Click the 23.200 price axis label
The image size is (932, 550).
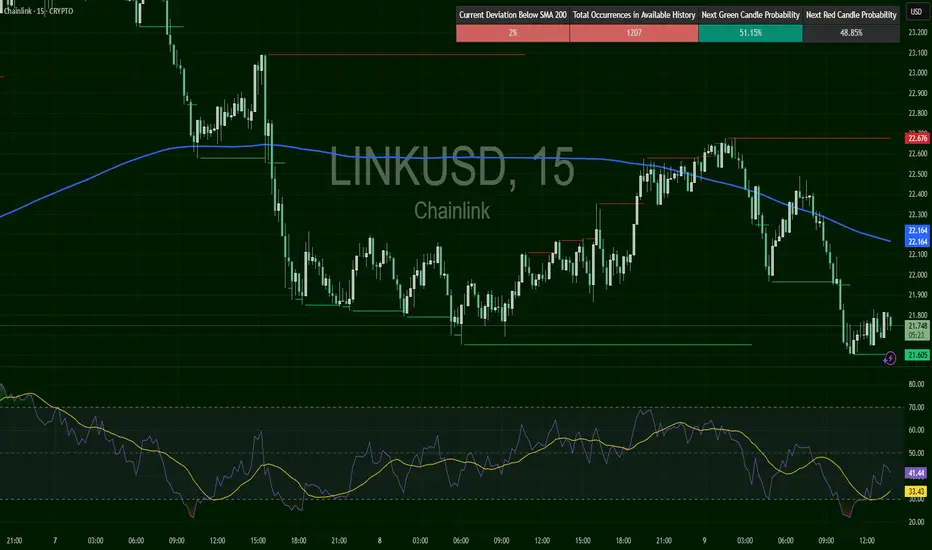pos(918,33)
